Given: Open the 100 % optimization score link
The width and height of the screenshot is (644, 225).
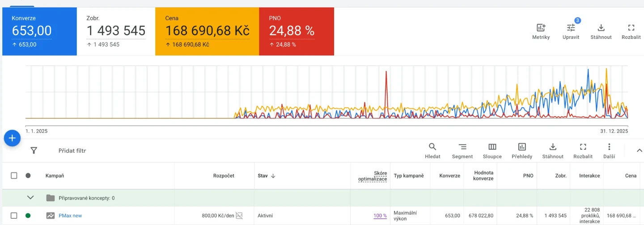Looking at the screenshot, I should (380, 216).
